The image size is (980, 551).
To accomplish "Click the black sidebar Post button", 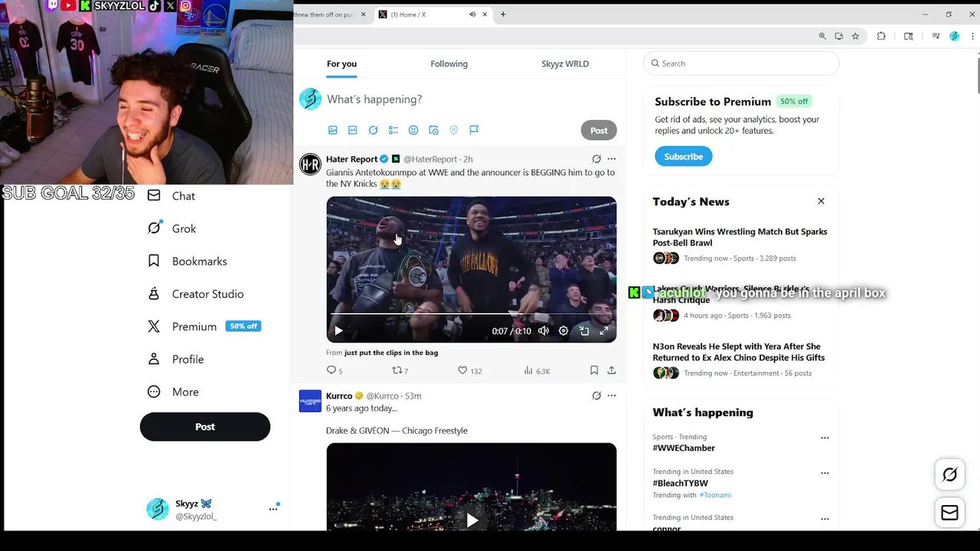I will (x=205, y=427).
